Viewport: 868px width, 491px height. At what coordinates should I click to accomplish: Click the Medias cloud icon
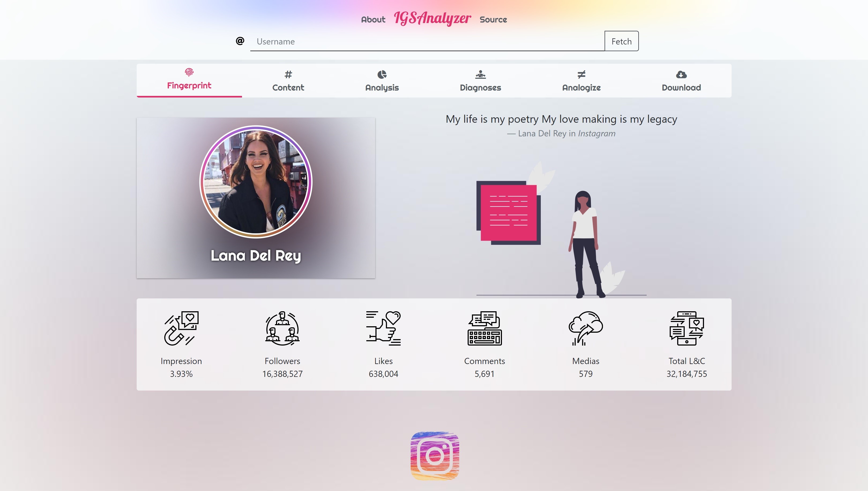pos(586,328)
